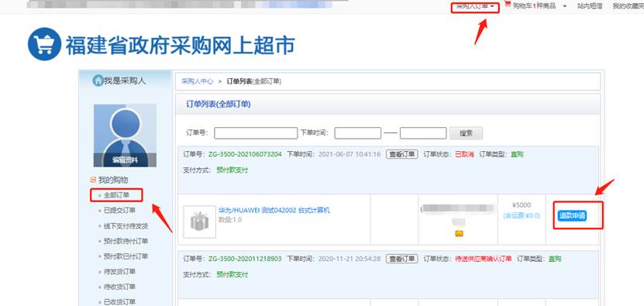Click the yellow message icon under supplier
Image resolution: width=644 pixels, height=306 pixels.
point(460,233)
